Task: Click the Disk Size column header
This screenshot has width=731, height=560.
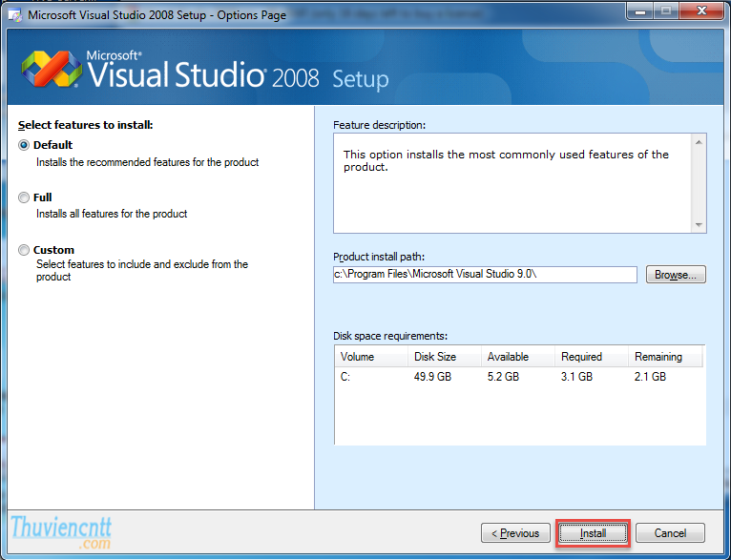Action: [445, 357]
